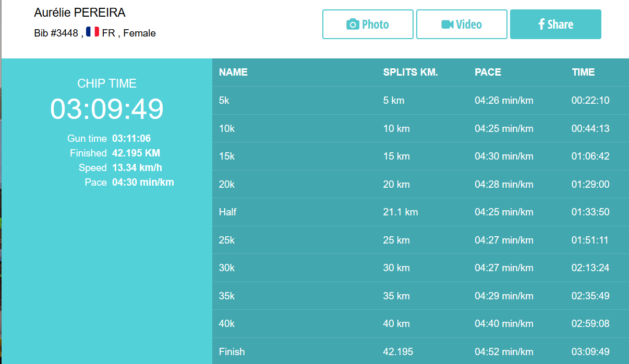Image resolution: width=629 pixels, height=364 pixels.
Task: Click the PACE column header
Action: click(488, 72)
